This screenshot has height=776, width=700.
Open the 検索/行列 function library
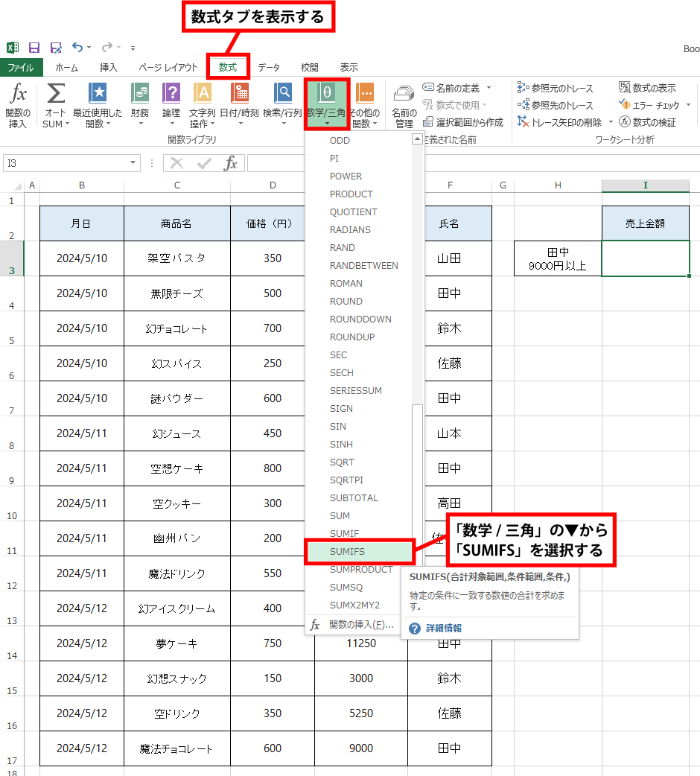click(282, 106)
